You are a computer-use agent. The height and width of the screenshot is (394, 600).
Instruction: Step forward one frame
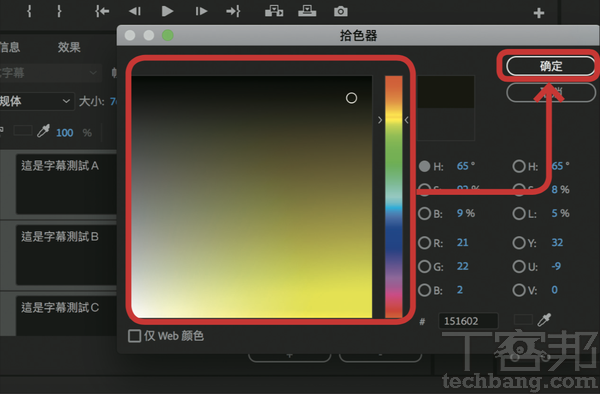(201, 11)
